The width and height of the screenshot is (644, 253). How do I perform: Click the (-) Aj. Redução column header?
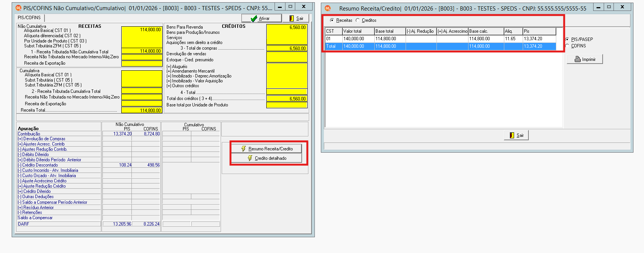tap(421, 31)
